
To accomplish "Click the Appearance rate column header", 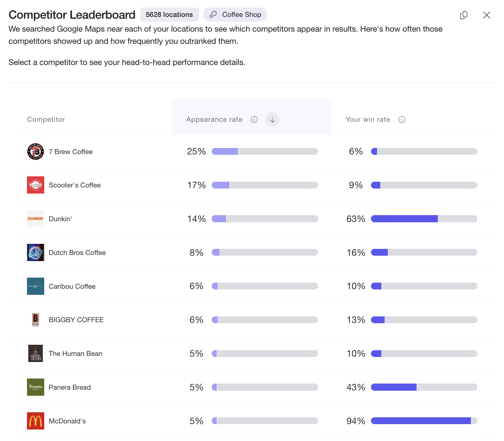I will pos(214,120).
